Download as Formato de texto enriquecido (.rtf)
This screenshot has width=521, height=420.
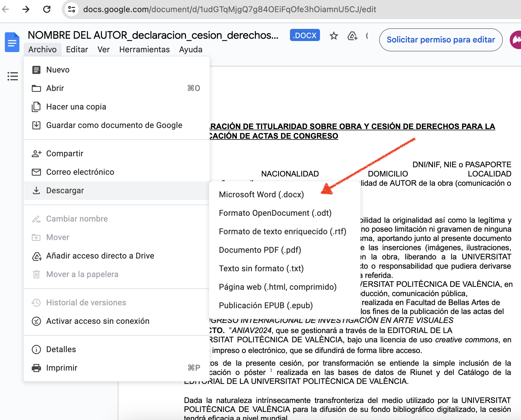tap(285, 232)
